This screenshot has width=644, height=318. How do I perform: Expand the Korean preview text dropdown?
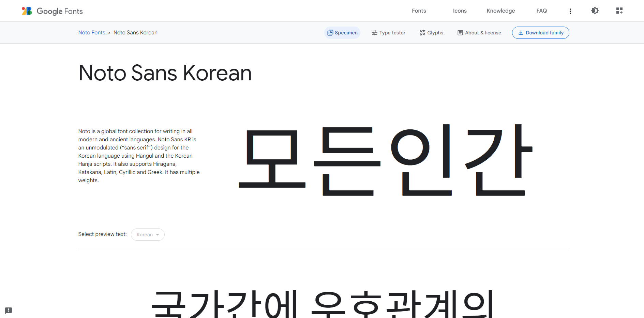(x=148, y=235)
